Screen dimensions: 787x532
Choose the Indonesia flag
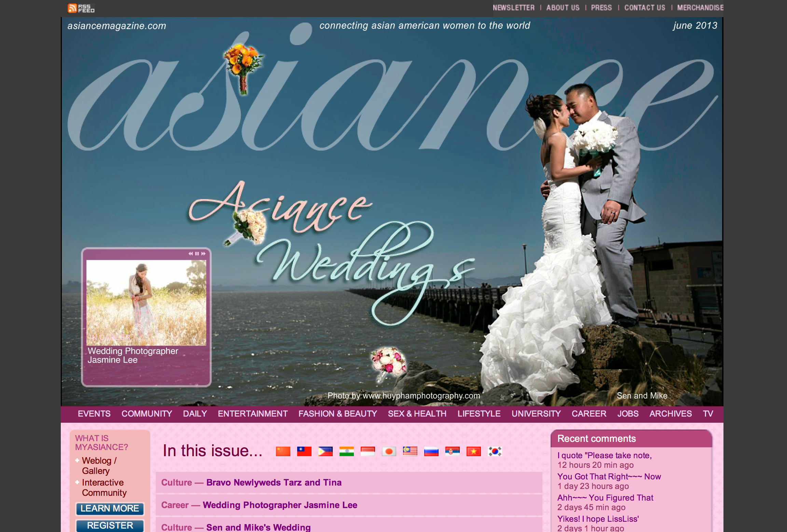tap(368, 451)
